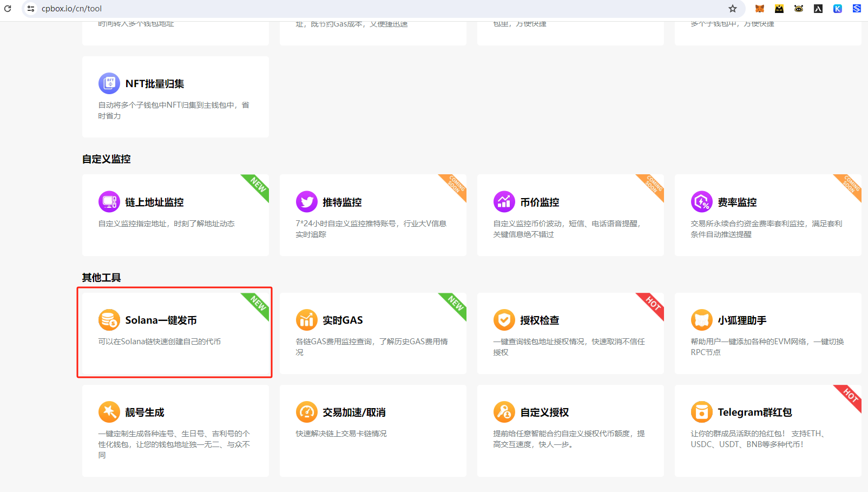Image resolution: width=868 pixels, height=492 pixels.
Task: Open the 币价监控 tool title
Action: 540,202
